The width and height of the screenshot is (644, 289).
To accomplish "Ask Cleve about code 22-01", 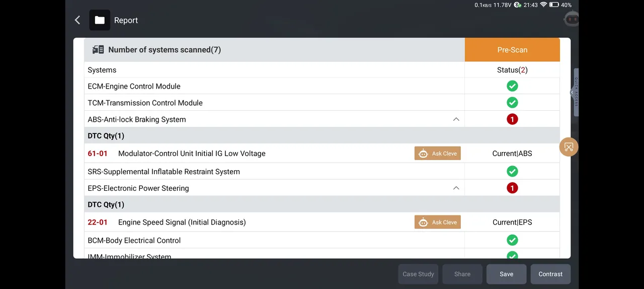I will point(438,222).
